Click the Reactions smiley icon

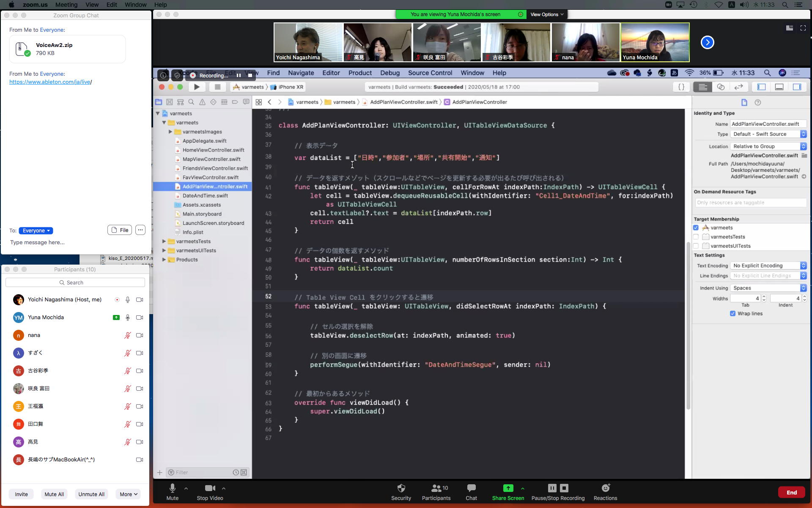pyautogui.click(x=605, y=488)
